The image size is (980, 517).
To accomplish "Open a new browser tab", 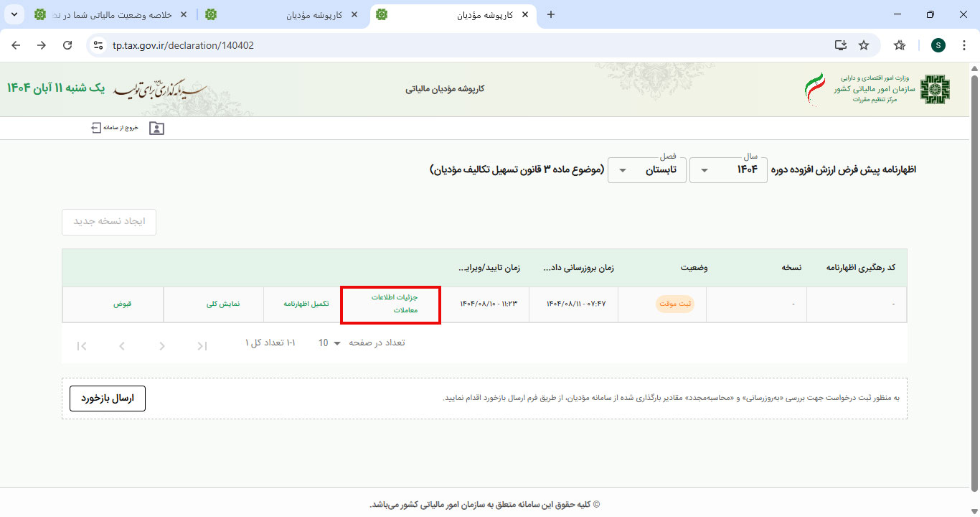I will (x=551, y=15).
